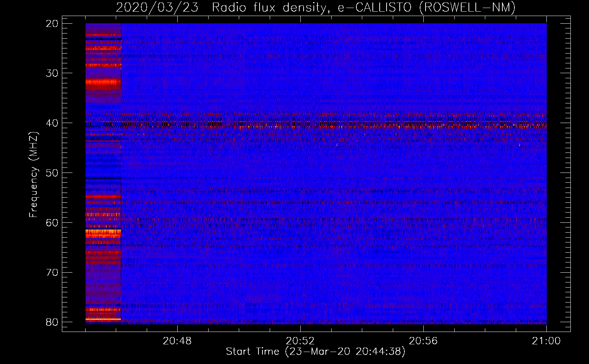Click the plot title 'Radio flux density, e-CALLISTO (ROSWELL-NM)'
589x364 pixels.
[x=364, y=7]
